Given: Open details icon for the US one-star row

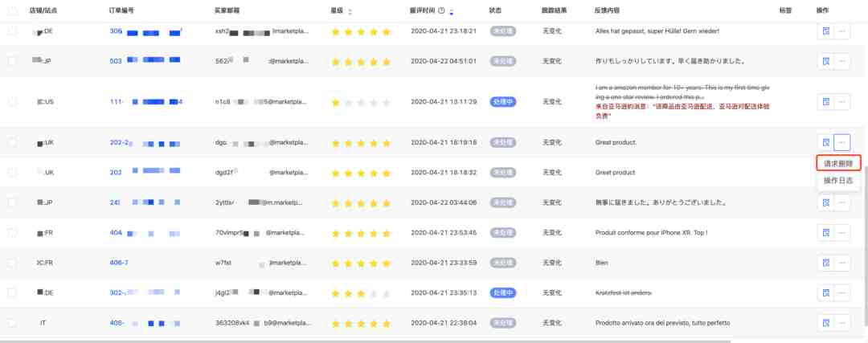Looking at the screenshot, I should pos(825,102).
